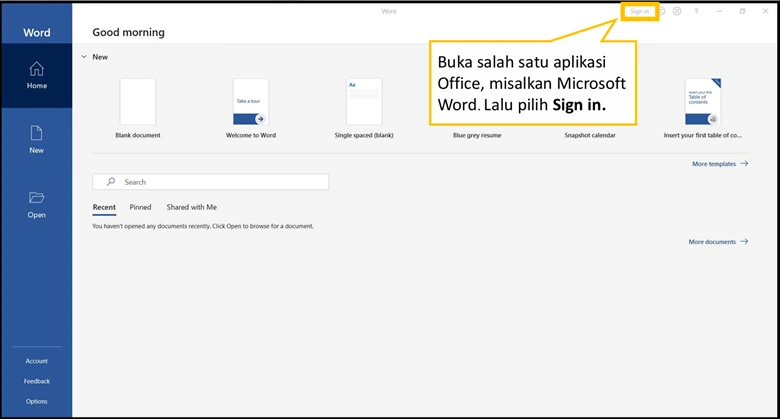The image size is (780, 419).
Task: Restore down the Word window
Action: pyautogui.click(x=742, y=11)
